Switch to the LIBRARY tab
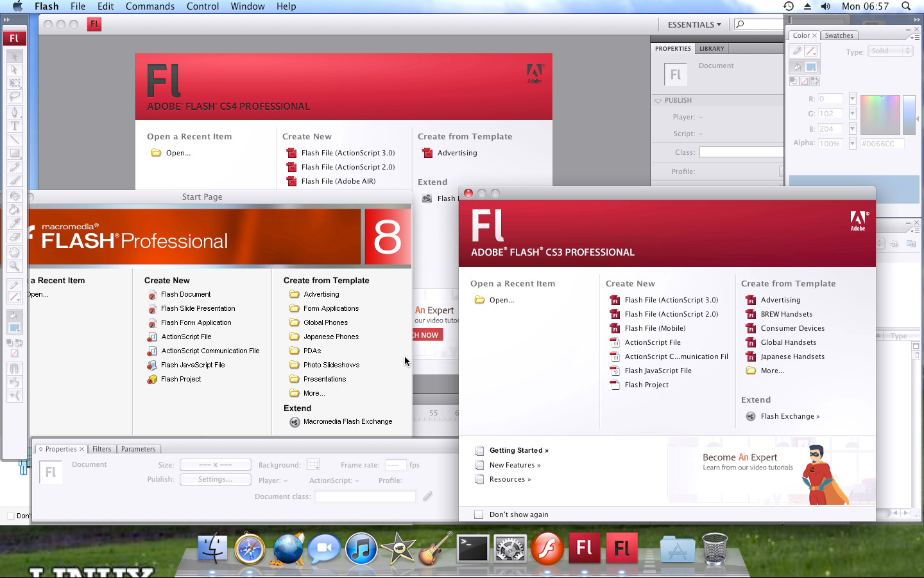 click(x=712, y=48)
